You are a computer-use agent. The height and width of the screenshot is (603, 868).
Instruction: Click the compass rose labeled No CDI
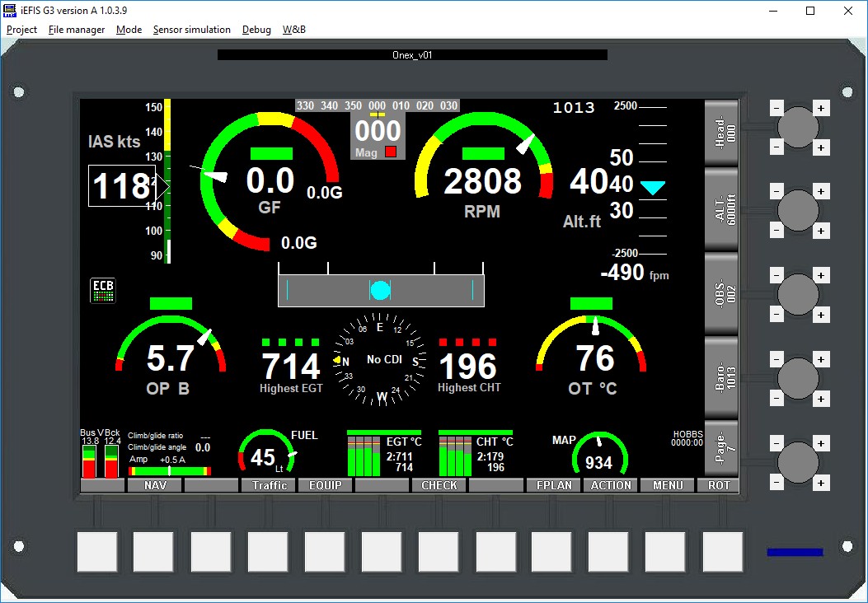(380, 360)
